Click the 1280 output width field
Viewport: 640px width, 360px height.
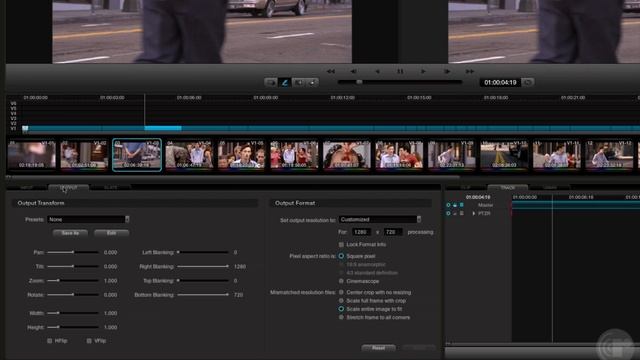tap(361, 232)
